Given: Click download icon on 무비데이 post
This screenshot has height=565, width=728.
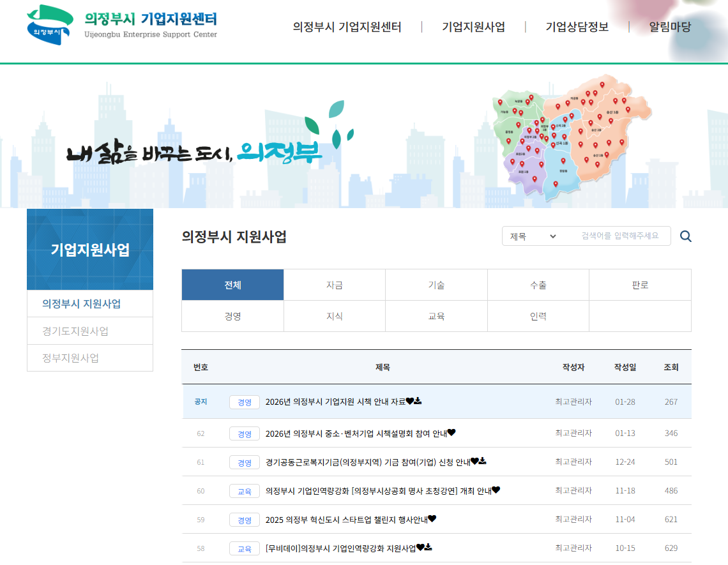Looking at the screenshot, I should point(429,547).
